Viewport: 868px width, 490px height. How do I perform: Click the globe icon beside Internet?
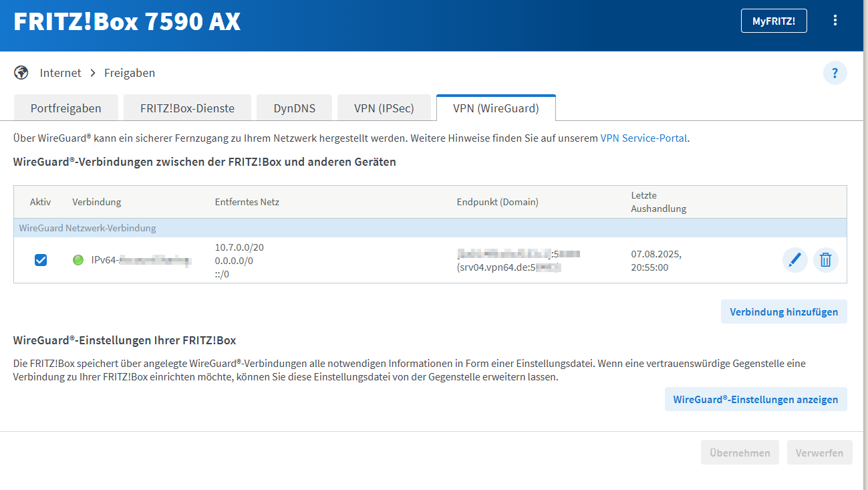21,73
